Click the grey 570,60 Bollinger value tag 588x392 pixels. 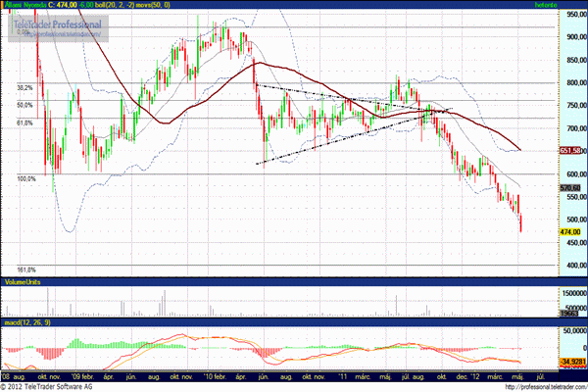[570, 187]
